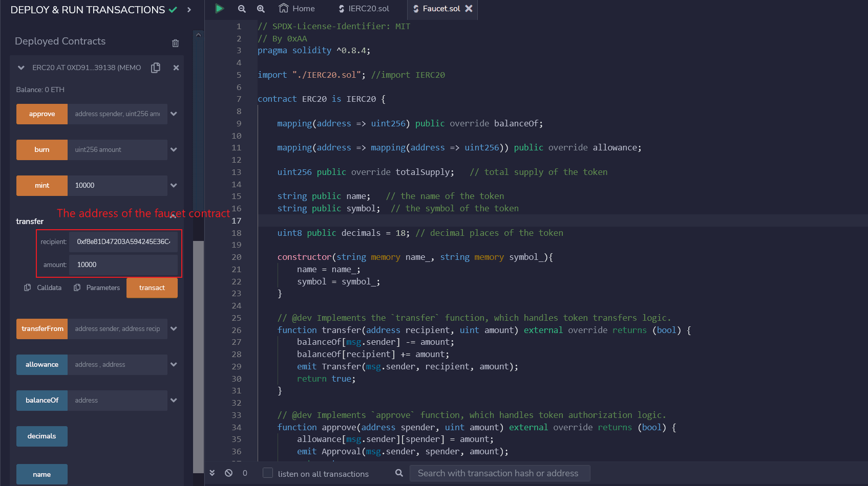Click the transferFrom function button

(42, 329)
